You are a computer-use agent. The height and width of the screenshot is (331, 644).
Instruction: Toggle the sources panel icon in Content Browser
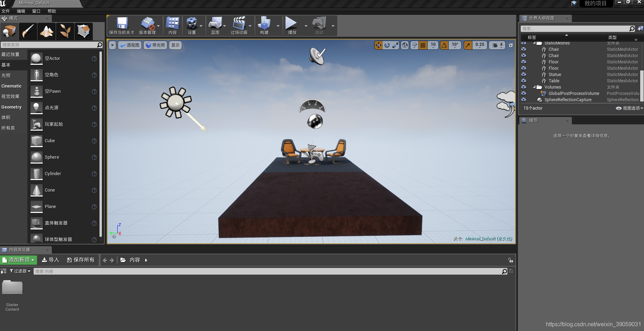click(x=4, y=271)
